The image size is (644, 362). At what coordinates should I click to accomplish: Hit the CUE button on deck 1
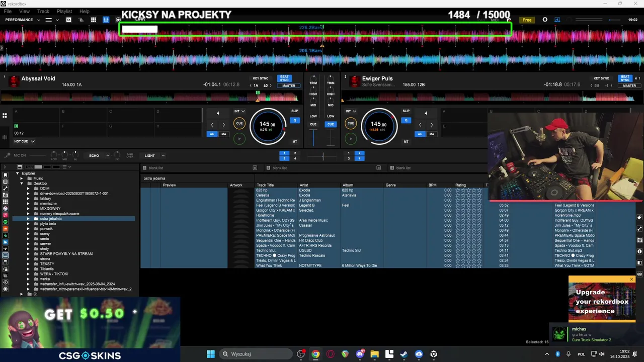[239, 123]
